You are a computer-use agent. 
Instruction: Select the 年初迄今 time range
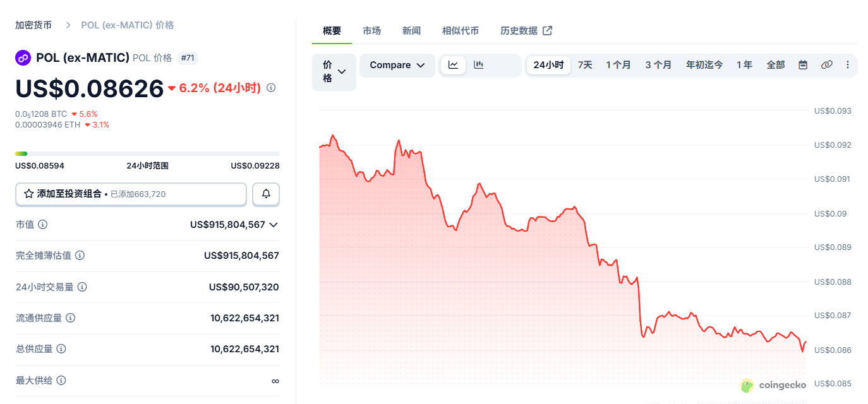(704, 65)
